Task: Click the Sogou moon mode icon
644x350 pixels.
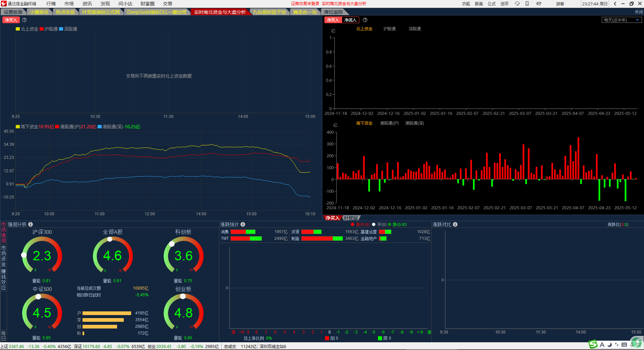Action: click(610, 345)
